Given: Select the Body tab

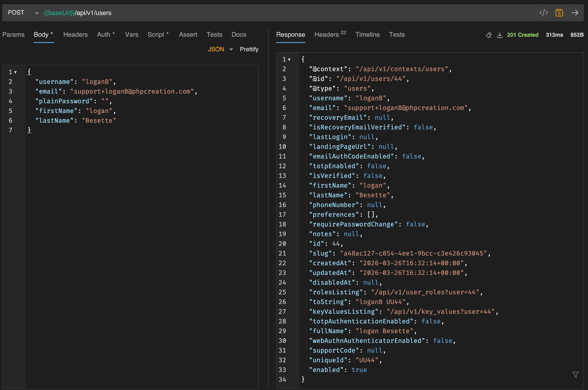Looking at the screenshot, I should [43, 35].
